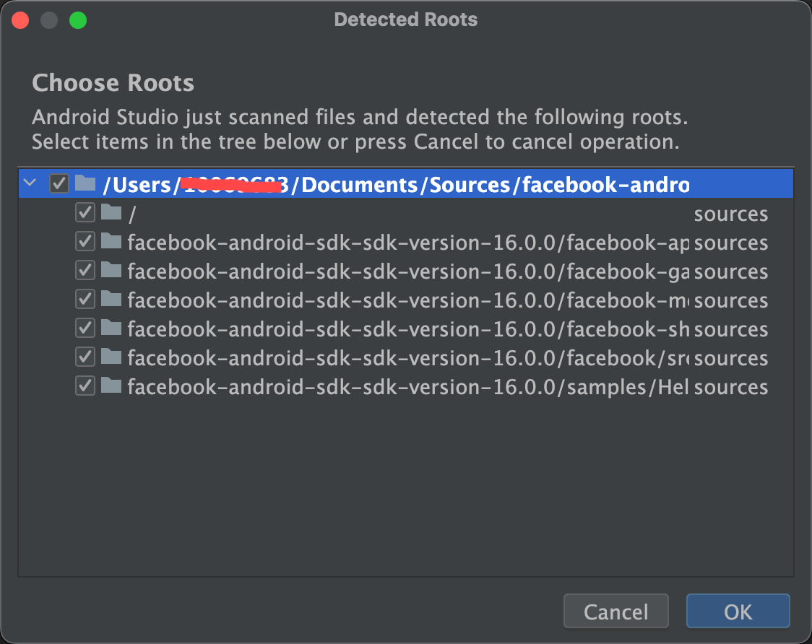Screen dimensions: 812x644
Task: Uncheck the "/" sources row checkbox
Action: (x=85, y=212)
